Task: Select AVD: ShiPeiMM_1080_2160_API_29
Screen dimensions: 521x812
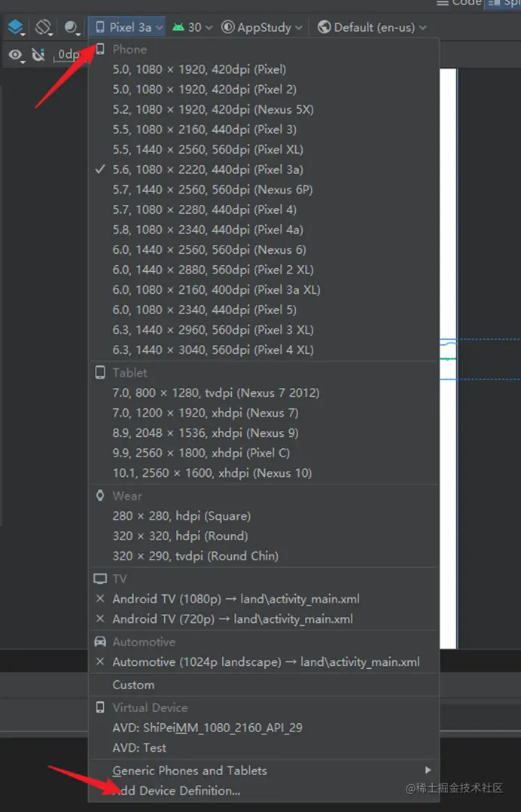Action: (x=264, y=728)
